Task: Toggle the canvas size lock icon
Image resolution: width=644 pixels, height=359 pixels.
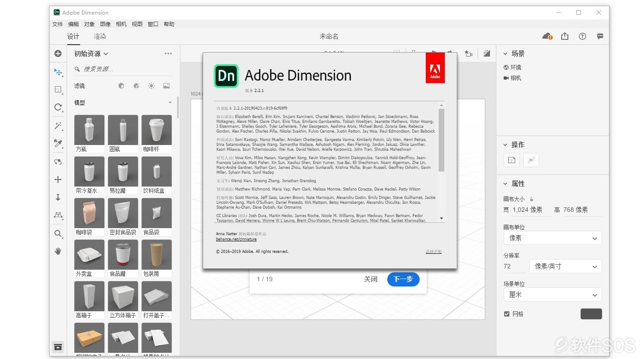Action: [532, 199]
